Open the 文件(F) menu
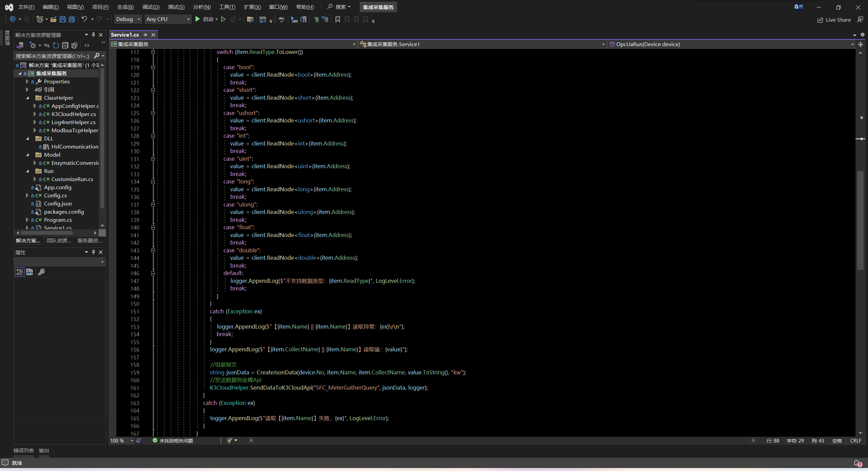The image size is (868, 471). (26, 7)
